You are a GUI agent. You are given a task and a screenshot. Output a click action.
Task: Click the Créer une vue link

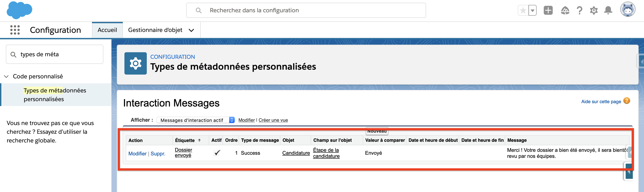tap(273, 120)
